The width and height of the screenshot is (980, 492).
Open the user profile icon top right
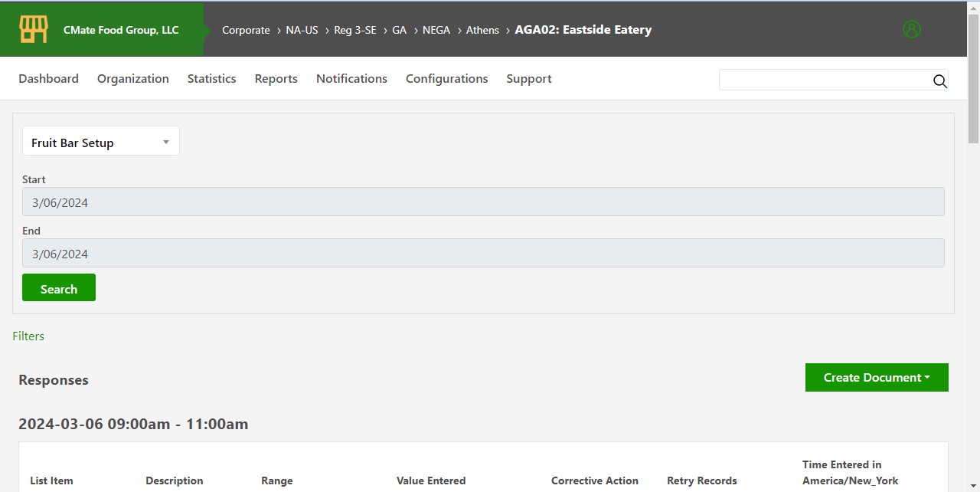tap(911, 29)
